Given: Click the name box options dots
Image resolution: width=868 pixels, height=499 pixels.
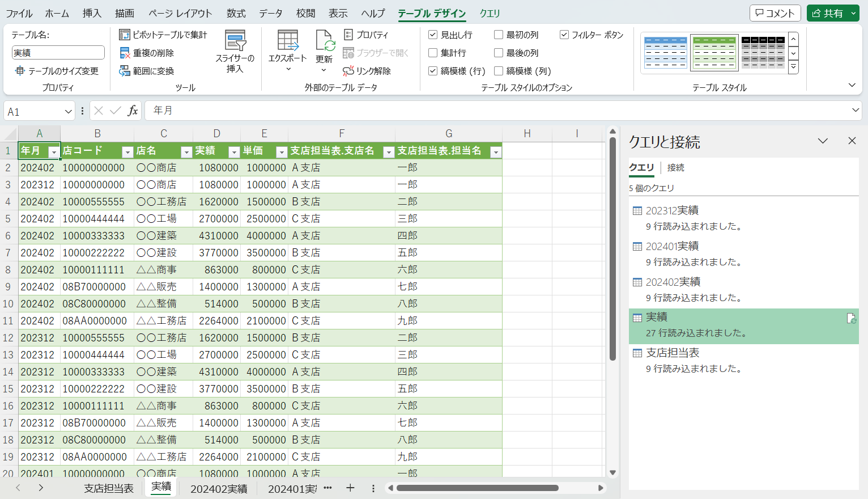Looking at the screenshot, I should coord(83,111).
